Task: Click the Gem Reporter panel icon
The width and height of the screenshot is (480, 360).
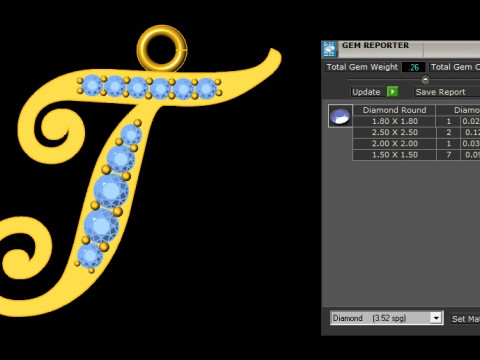Action: point(330,49)
